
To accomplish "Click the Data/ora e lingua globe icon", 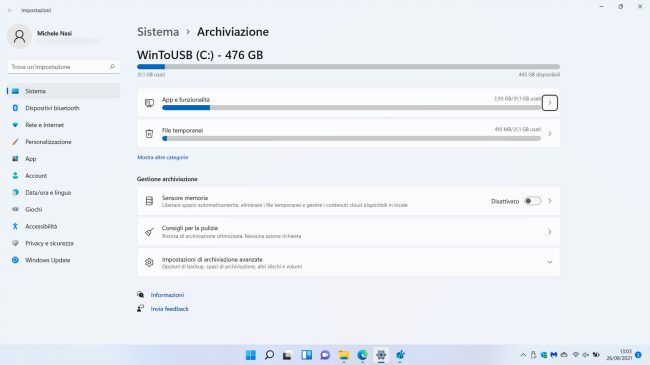I will coord(15,192).
